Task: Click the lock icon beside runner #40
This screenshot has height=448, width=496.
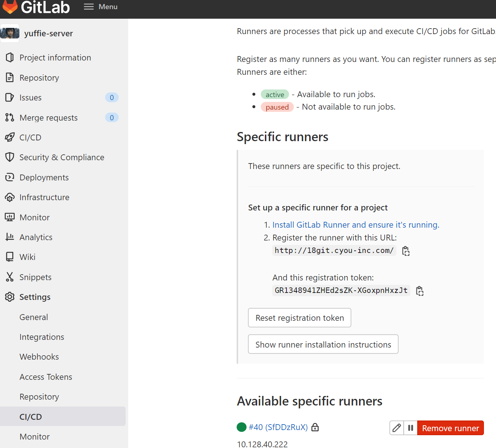Action: click(x=315, y=427)
